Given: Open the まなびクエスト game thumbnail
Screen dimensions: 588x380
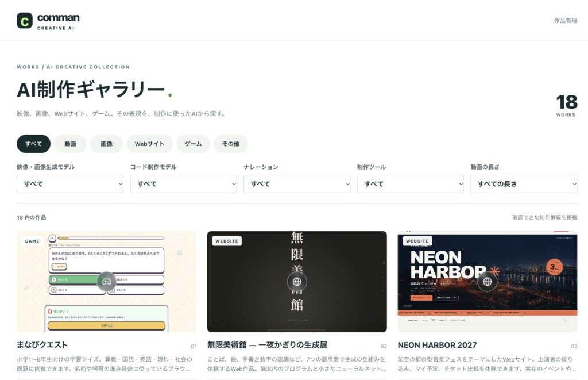Looking at the screenshot, I should pyautogui.click(x=106, y=282).
